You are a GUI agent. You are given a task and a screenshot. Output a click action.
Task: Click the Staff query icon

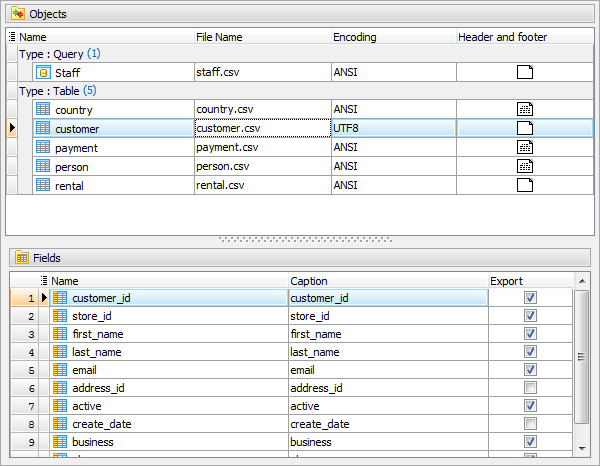point(43,72)
